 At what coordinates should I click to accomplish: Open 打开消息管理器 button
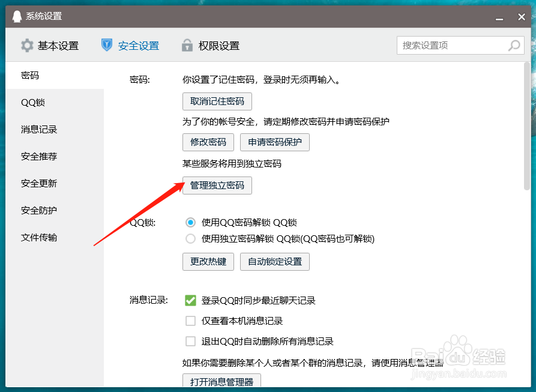(x=221, y=381)
